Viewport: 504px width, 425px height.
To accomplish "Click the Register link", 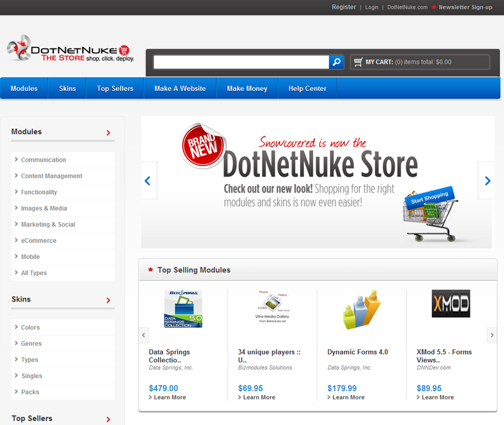I will pyautogui.click(x=344, y=7).
